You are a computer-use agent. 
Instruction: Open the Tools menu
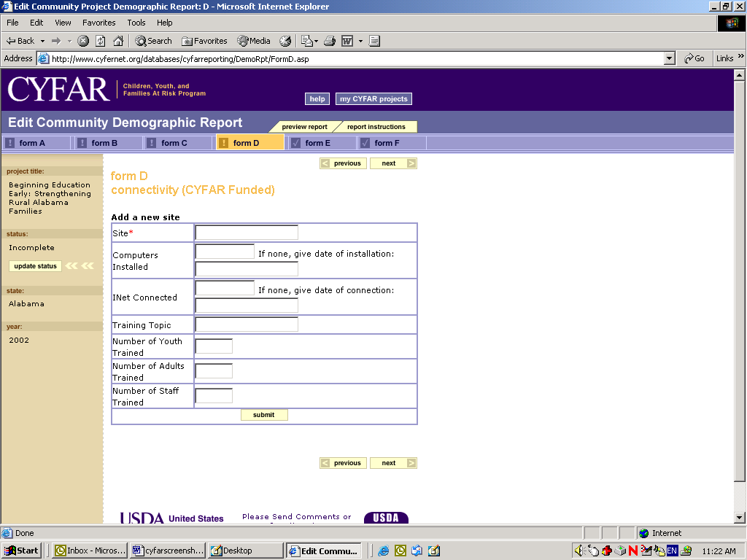[x=136, y=23]
